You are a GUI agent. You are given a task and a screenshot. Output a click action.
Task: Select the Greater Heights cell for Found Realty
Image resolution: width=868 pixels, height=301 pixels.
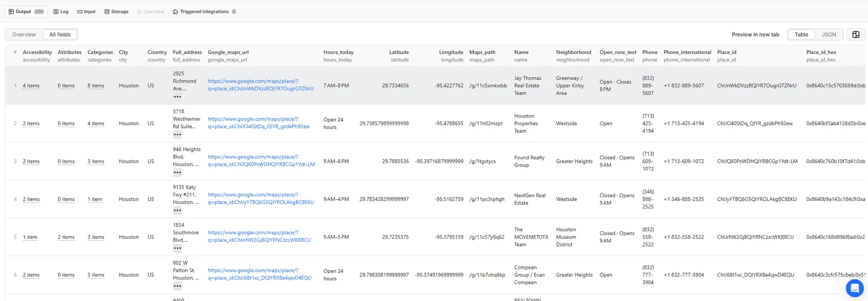(574, 161)
